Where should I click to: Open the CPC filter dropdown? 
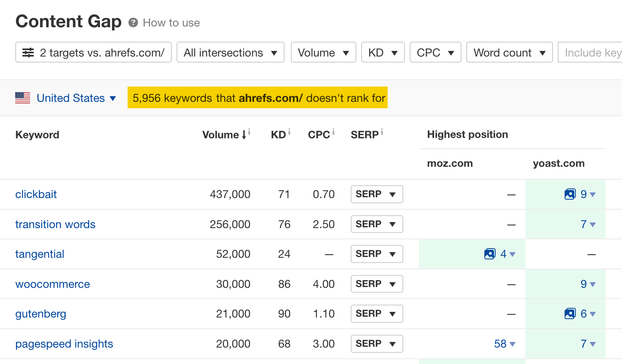[435, 52]
